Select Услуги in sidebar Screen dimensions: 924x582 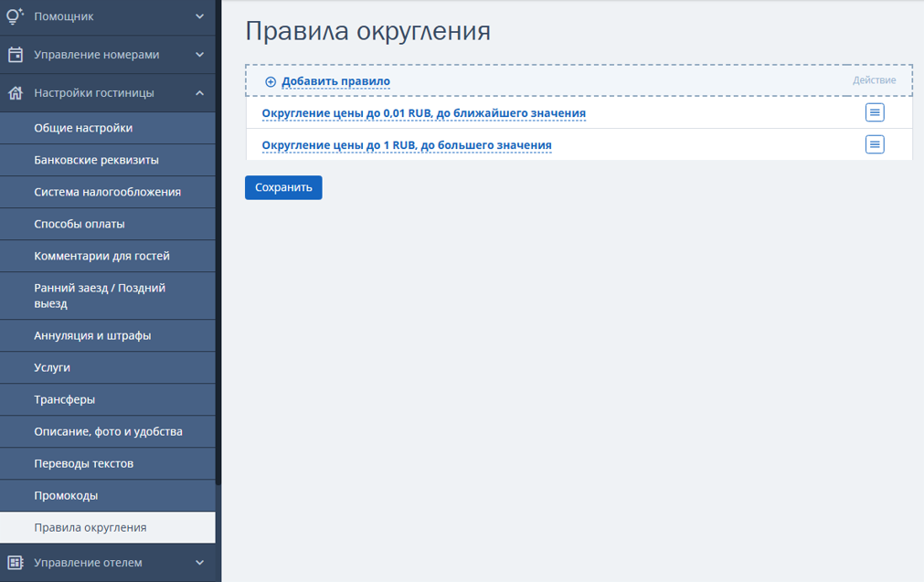(x=107, y=367)
